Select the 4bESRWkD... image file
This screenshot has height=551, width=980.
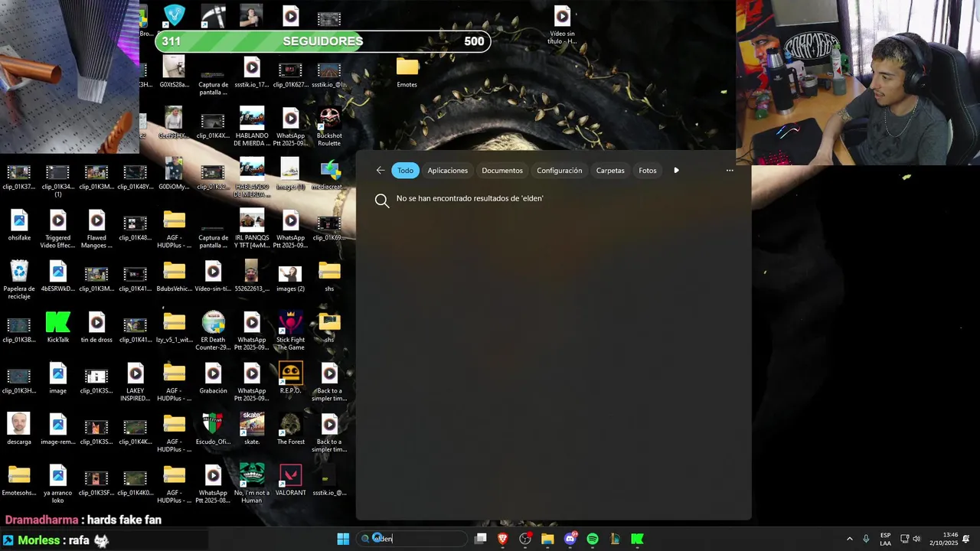58,276
